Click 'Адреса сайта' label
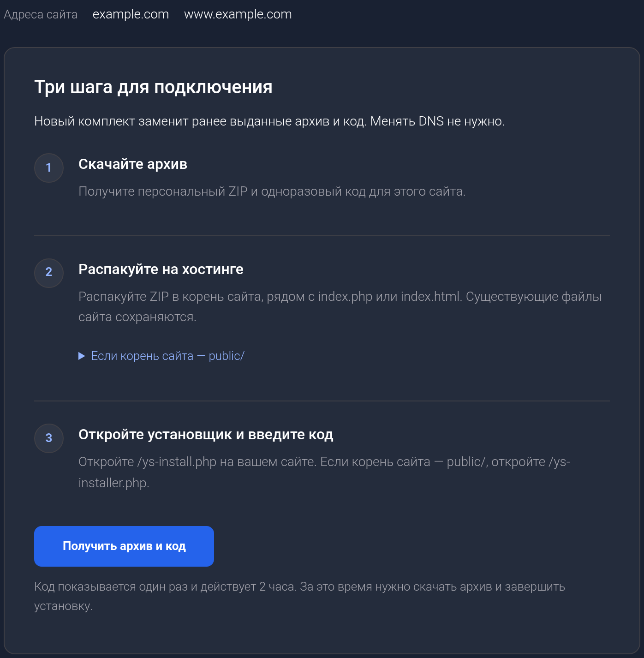Screen dimensions: 644x658 point(41,14)
